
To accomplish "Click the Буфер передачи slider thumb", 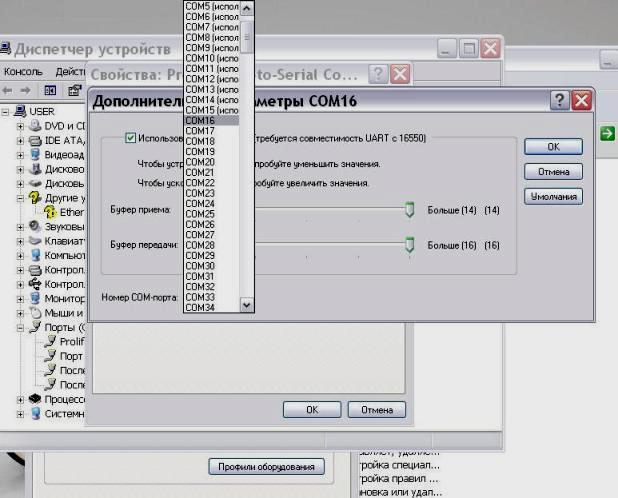I will tap(410, 245).
